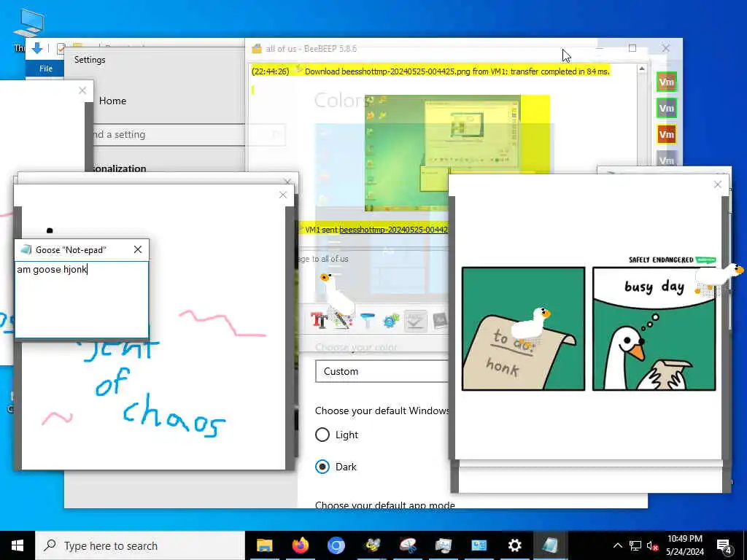Click the taskbar search box

click(140, 545)
